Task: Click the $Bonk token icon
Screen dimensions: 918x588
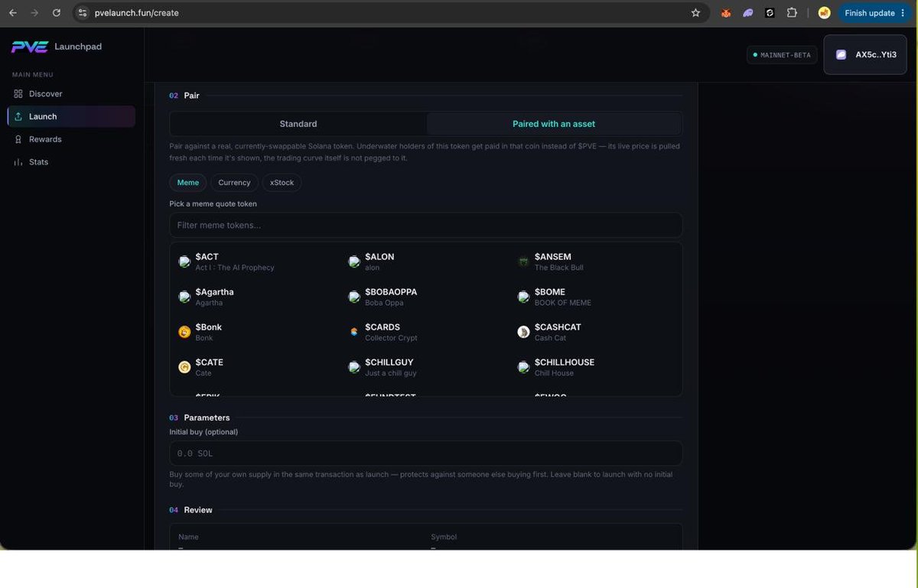Action: point(184,332)
